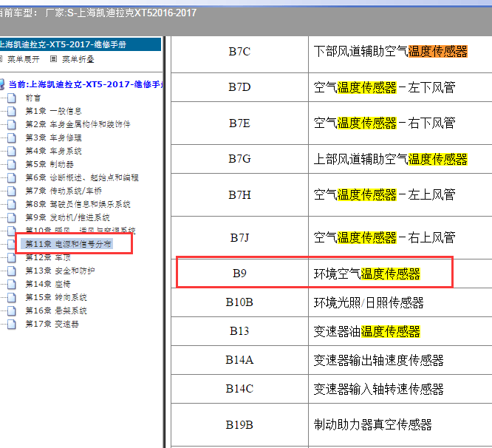Click page icon beside 第4章 车身系统
The image size is (492, 448).
(12, 151)
